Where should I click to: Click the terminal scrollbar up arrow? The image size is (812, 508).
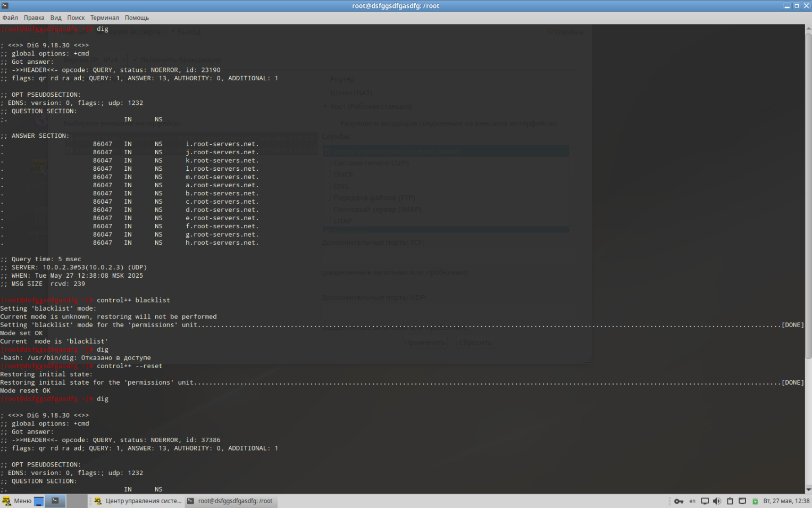coord(808,28)
